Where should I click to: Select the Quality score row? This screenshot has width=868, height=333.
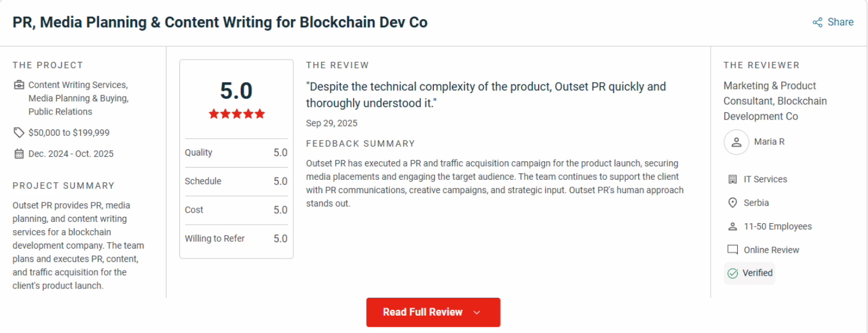pos(236,153)
